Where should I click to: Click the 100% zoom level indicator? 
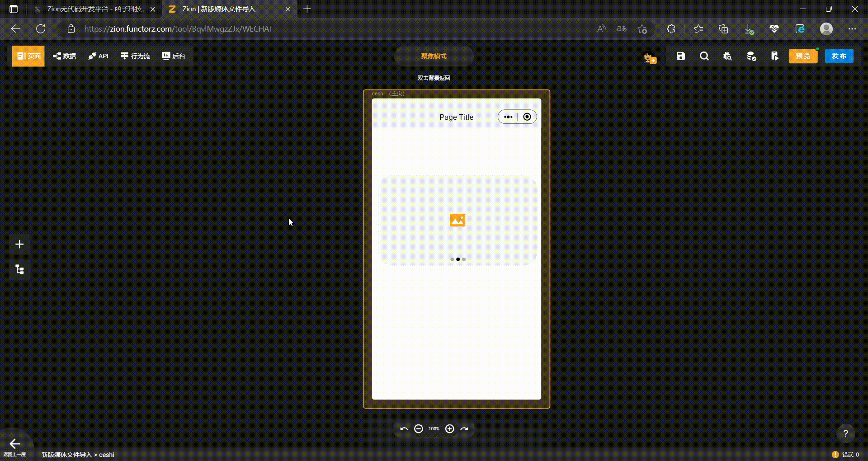[x=434, y=429]
